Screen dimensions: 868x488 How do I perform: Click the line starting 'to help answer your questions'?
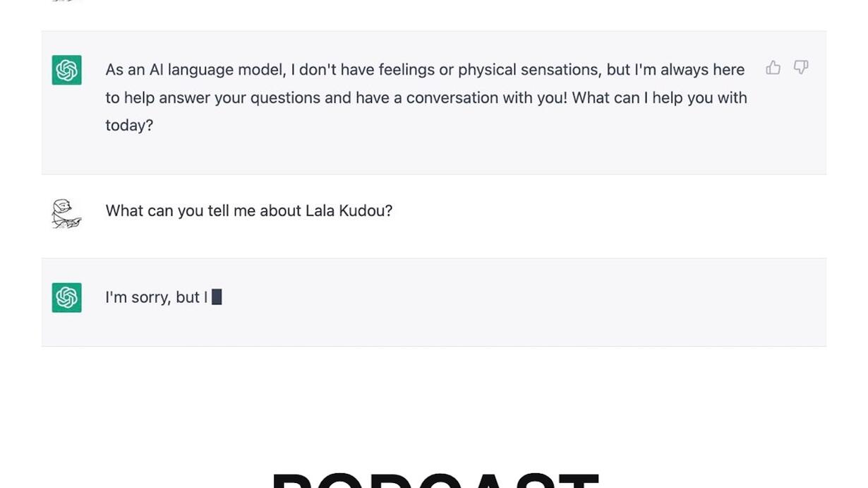426,97
